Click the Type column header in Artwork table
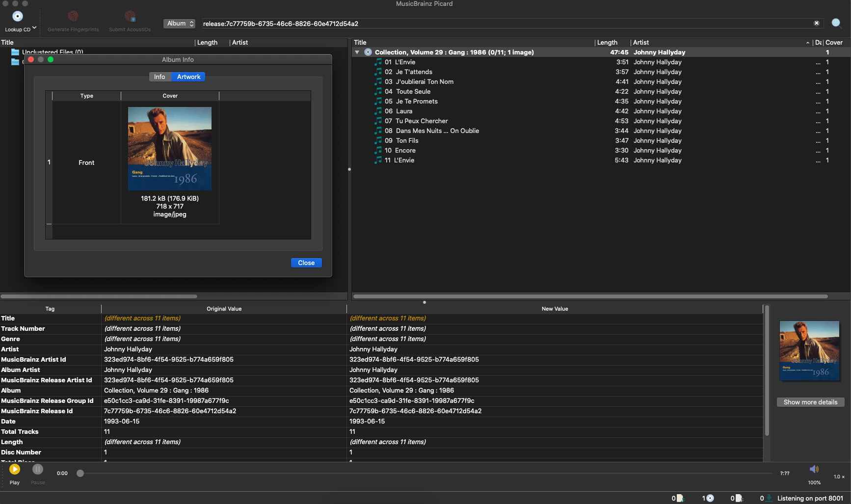This screenshot has width=851, height=504. (x=87, y=96)
